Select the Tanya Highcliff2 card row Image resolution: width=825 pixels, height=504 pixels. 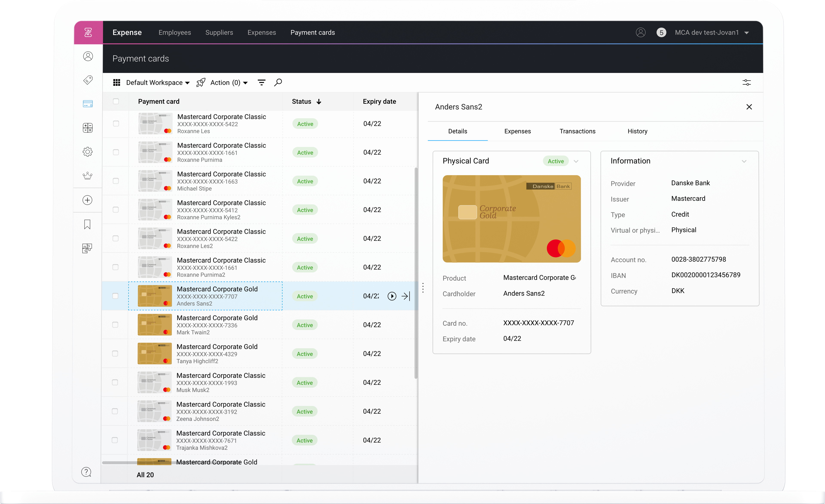260,354
